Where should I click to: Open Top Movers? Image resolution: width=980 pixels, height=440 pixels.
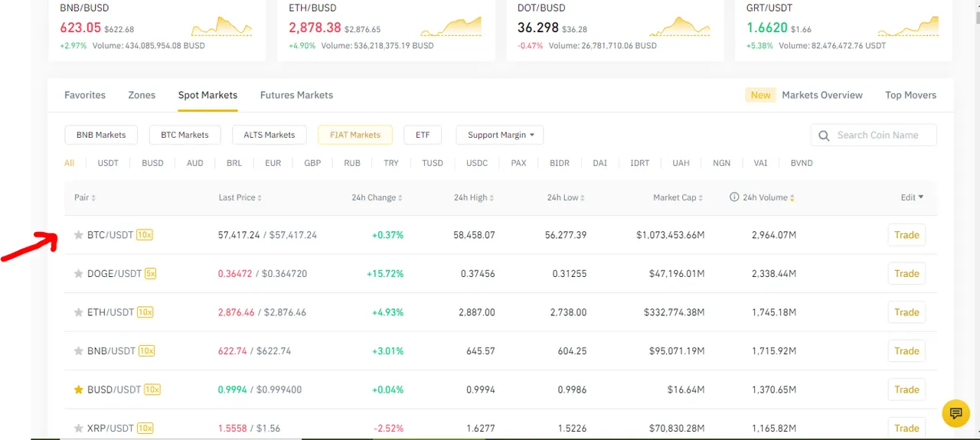coord(910,95)
